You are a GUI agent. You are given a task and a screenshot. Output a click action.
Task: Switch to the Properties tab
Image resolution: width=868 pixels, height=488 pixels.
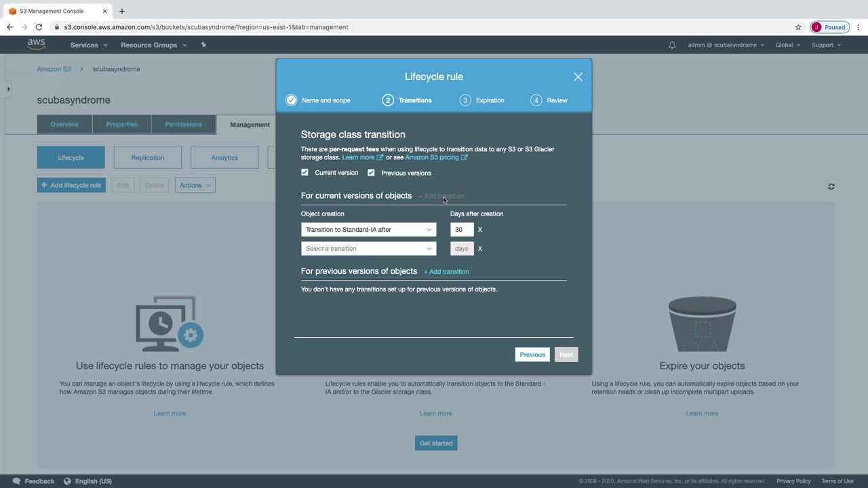point(122,125)
